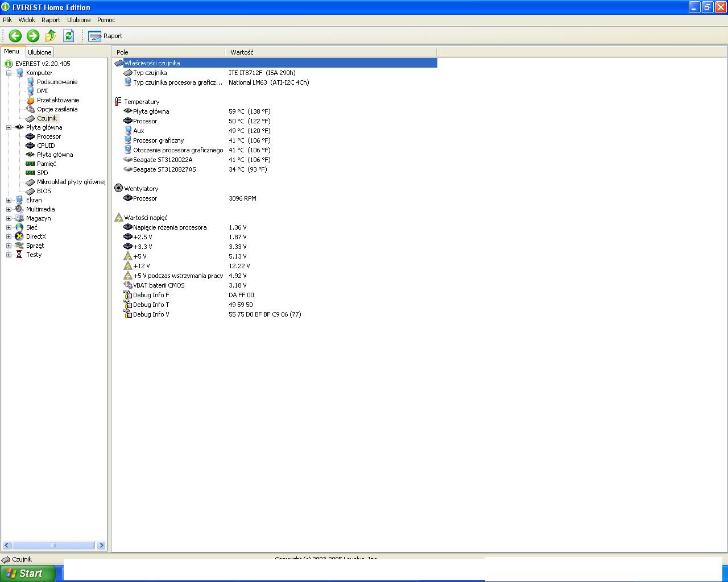Click the Podsumowanie icon in tree
The height and width of the screenshot is (582, 728).
click(31, 82)
